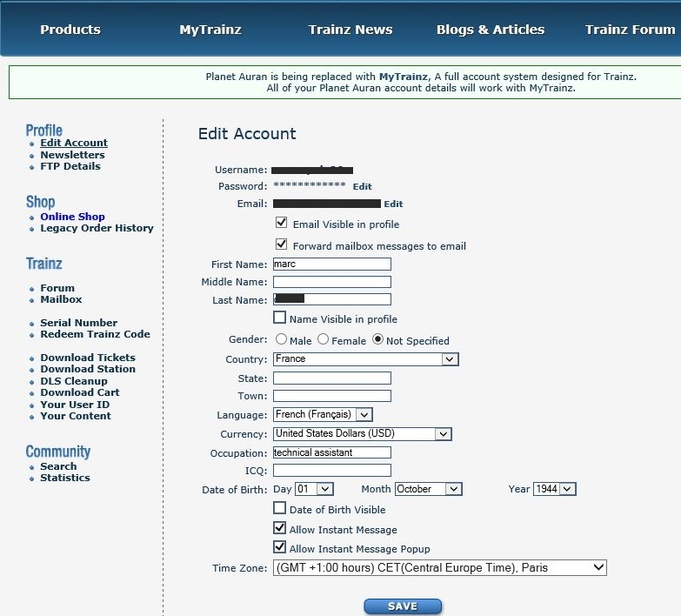
Task: Open DLS Cleanup page
Action: [x=74, y=381]
